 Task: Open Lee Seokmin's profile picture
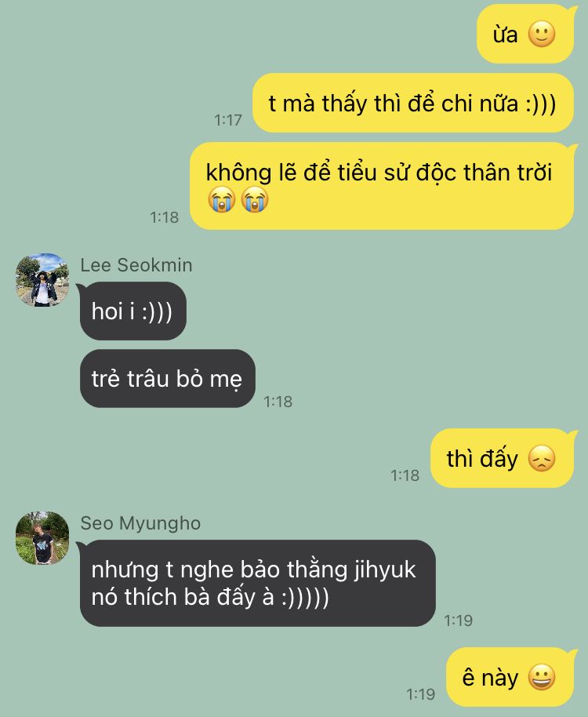[42, 280]
